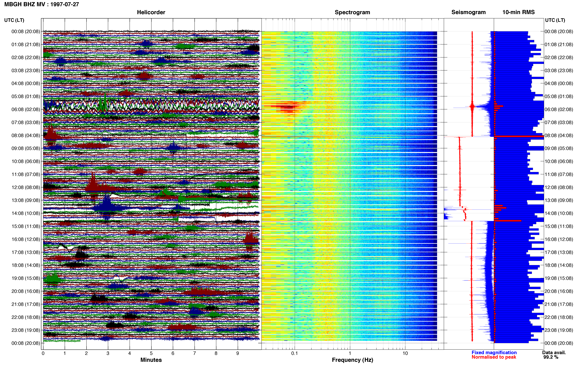
Task: Click the 'Fixed magnification' legend text
Action: (x=494, y=352)
